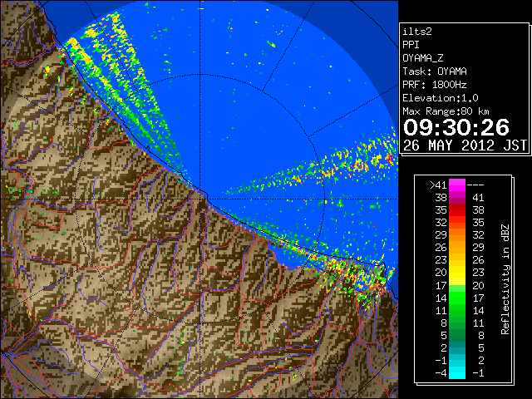
Task: Click the 'ilts2' label in info box
Action: click(417, 32)
